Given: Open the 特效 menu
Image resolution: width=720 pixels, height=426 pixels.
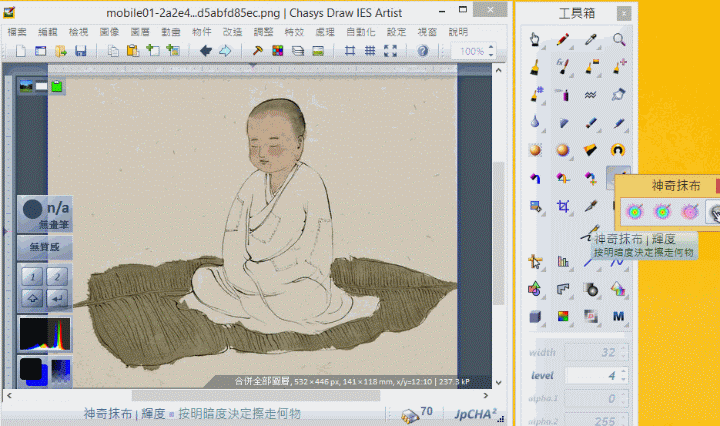Looking at the screenshot, I should point(294,32).
